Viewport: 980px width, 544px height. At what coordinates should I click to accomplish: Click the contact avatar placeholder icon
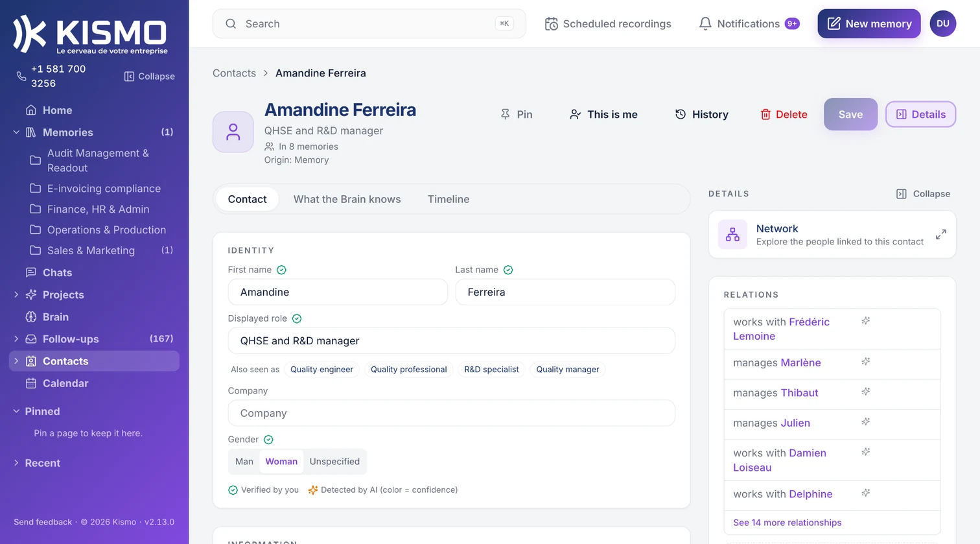click(x=233, y=132)
